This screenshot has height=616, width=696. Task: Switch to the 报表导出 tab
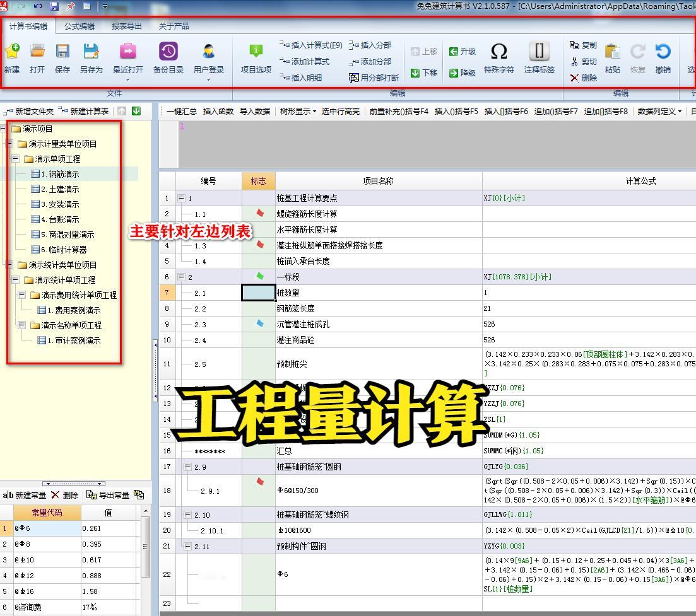[x=126, y=26]
